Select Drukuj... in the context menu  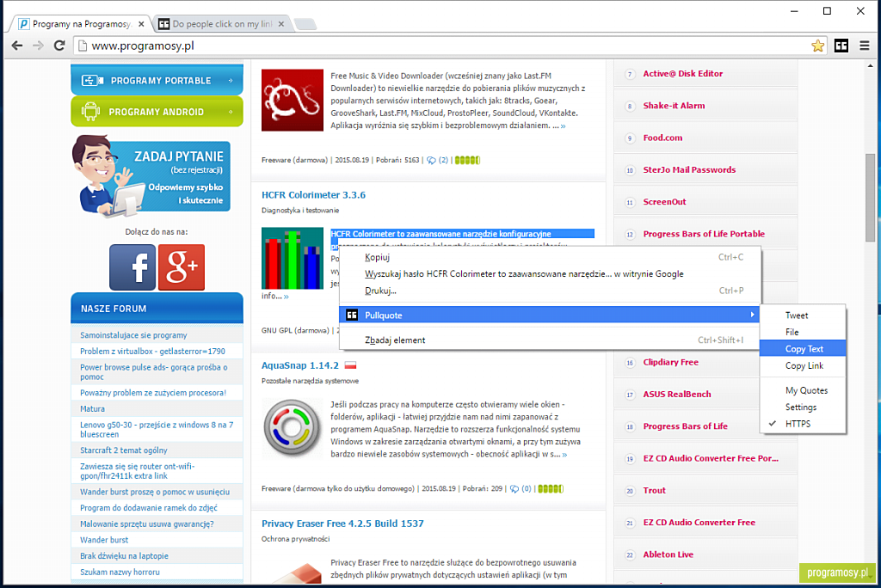(550, 291)
